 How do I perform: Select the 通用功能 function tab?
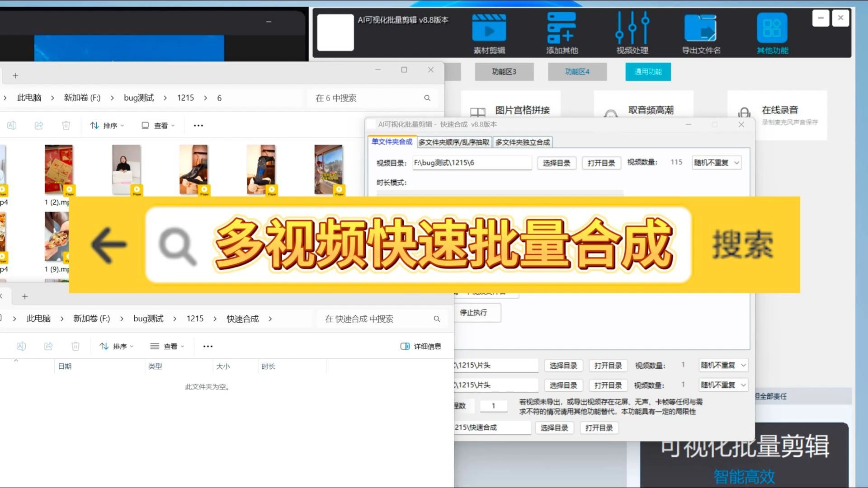point(648,71)
